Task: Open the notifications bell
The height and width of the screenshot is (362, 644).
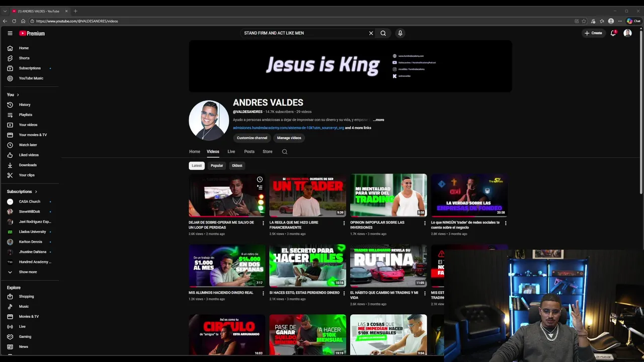Action: (x=613, y=33)
